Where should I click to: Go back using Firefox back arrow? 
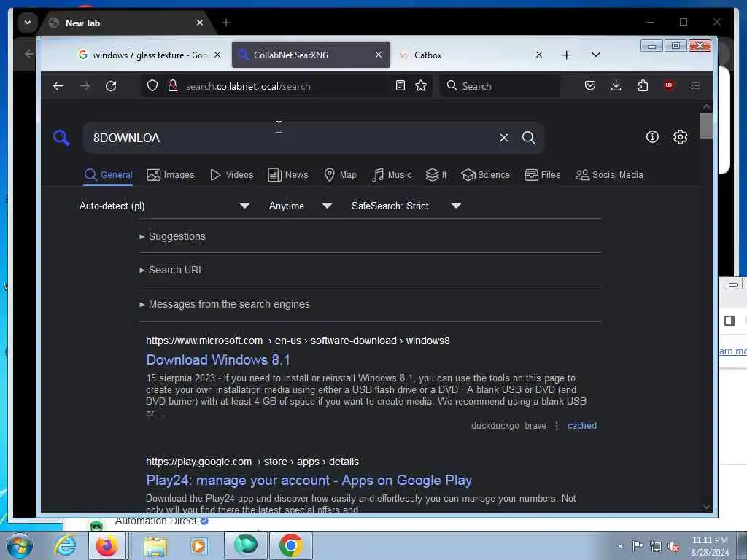[x=58, y=86]
